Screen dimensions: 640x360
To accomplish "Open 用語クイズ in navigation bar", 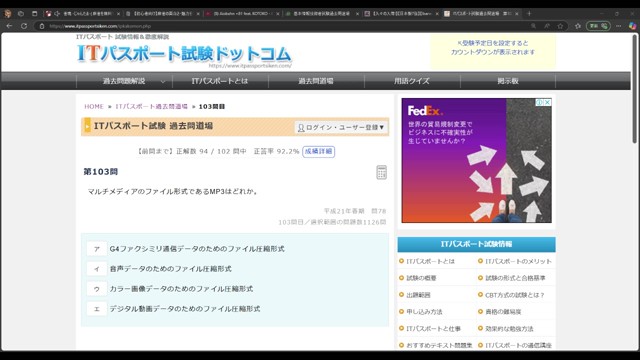I will [x=412, y=81].
